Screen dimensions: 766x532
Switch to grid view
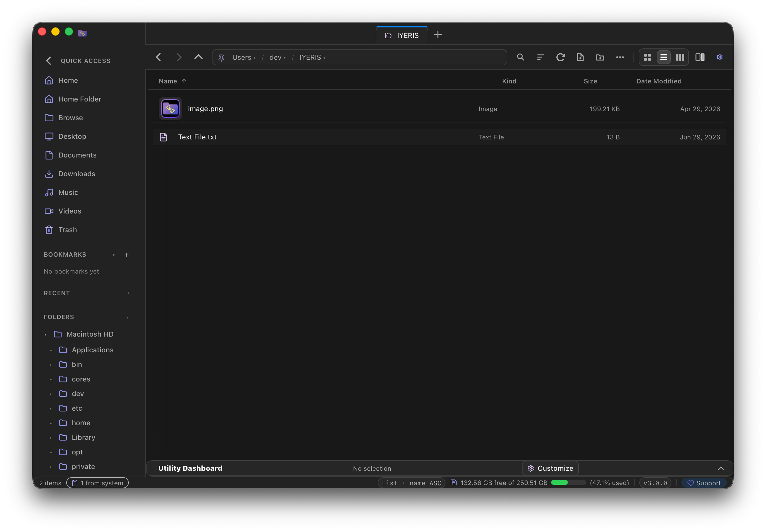pyautogui.click(x=647, y=57)
